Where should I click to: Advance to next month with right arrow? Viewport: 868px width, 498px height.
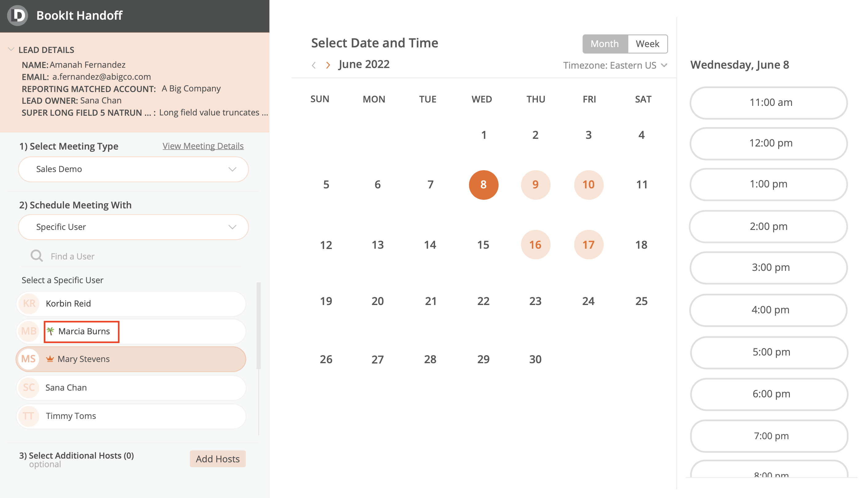tap(328, 65)
